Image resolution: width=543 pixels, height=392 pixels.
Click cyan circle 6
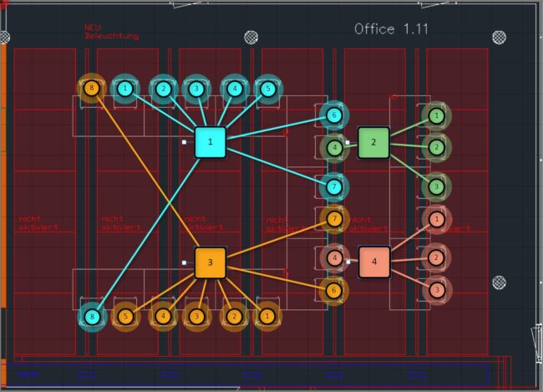334,115
